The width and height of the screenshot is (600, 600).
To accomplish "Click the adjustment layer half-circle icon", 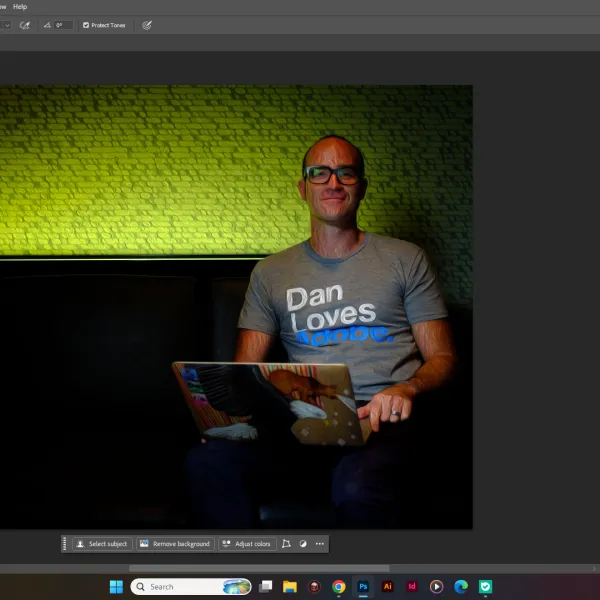I will [x=303, y=544].
